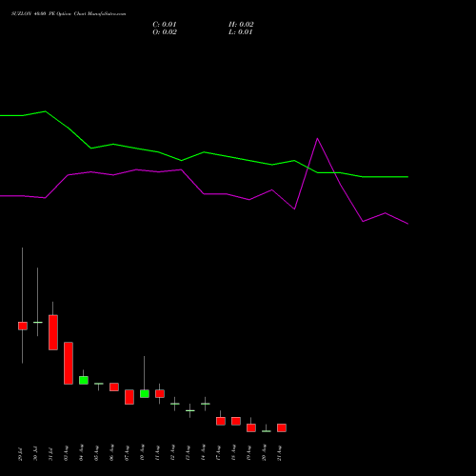Image resolution: width=476 pixels, height=476 pixels.
Task: Click the 20 Aug date label
Action: coord(265,453)
